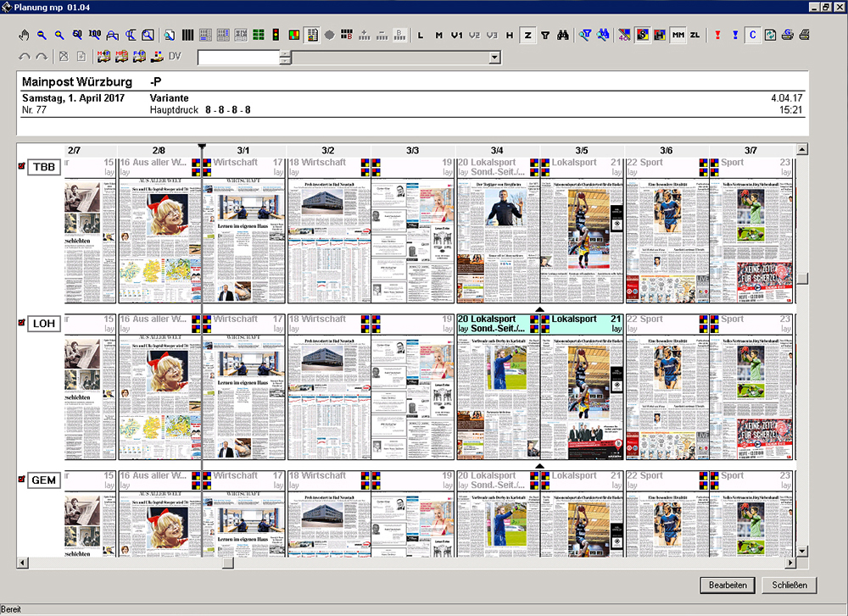Toggle the H toolbar button
Viewport: 848px width, 616px height.
(x=510, y=35)
